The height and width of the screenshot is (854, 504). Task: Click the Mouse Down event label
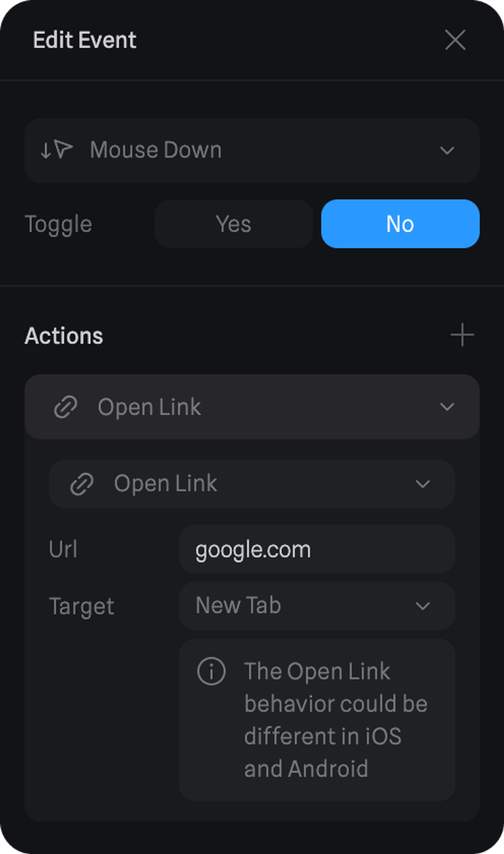(x=156, y=150)
